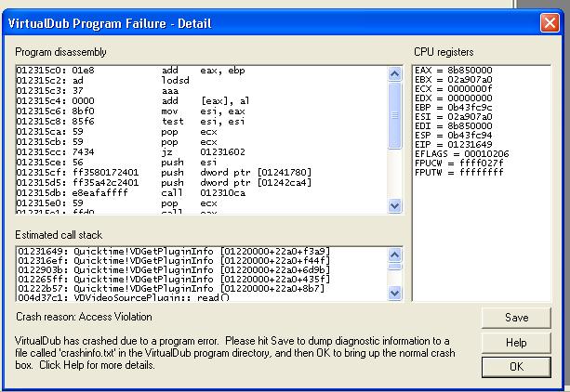Click Crash reason: Access Violation text
This screenshot has height=392, width=570.
click(x=84, y=317)
